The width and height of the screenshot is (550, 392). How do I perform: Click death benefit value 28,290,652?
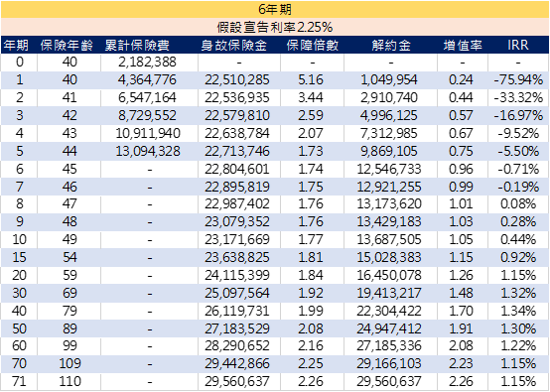tap(237, 346)
